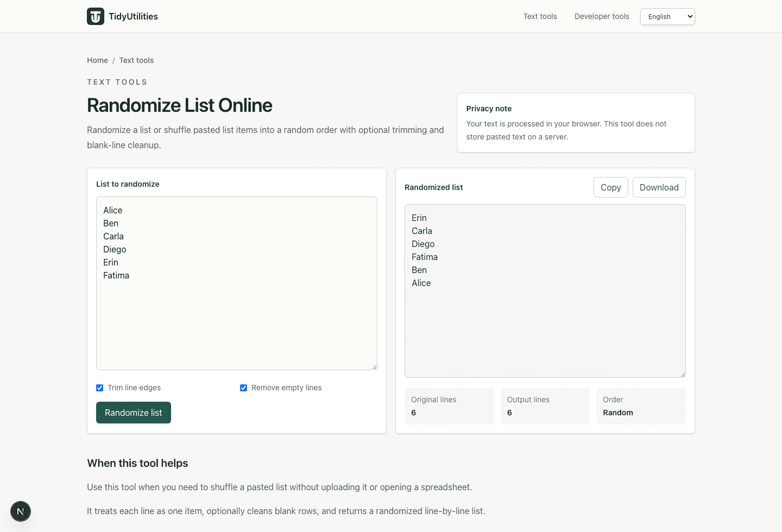Go to the Home breadcrumb link

pos(98,60)
